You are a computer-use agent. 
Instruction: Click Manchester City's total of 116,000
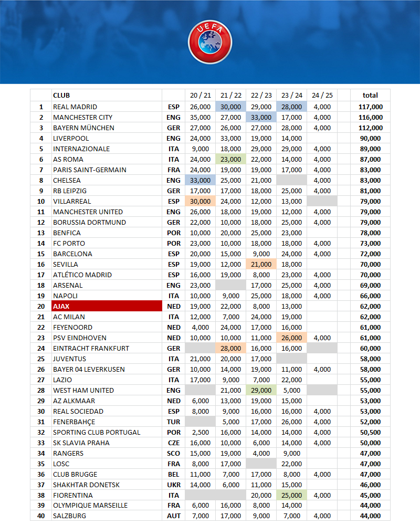370,117
